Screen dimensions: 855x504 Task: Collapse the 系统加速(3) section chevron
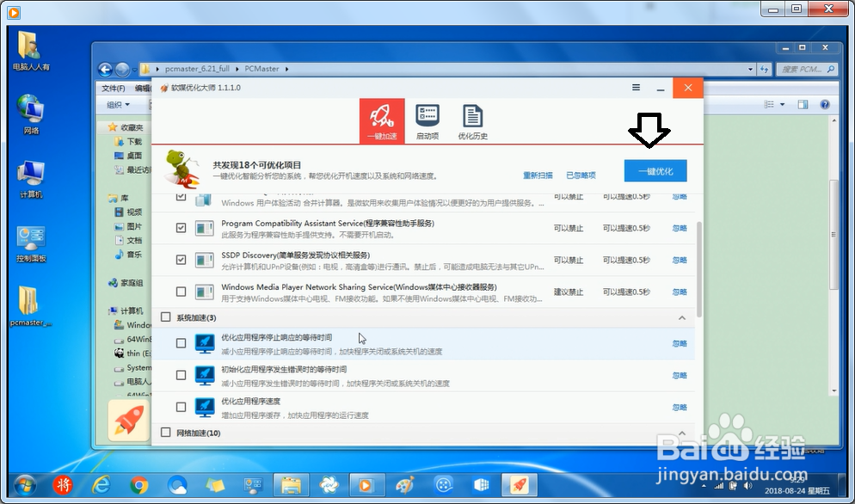681,317
